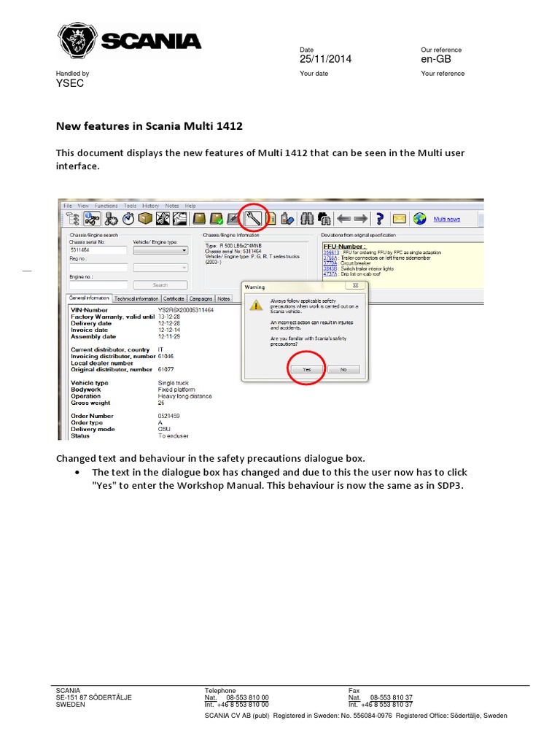560x747 pixels.
Task: Select VIN value YS2R6X20005311464
Action: [186, 310]
